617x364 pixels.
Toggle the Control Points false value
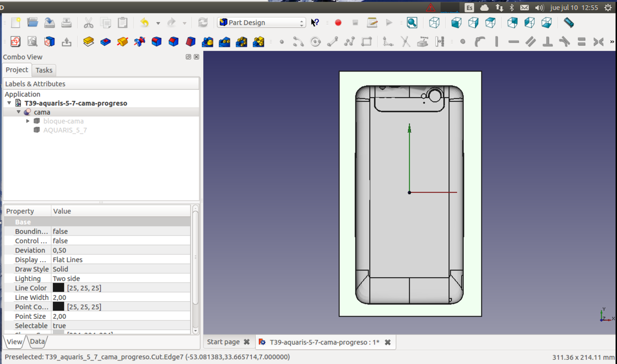pos(60,241)
